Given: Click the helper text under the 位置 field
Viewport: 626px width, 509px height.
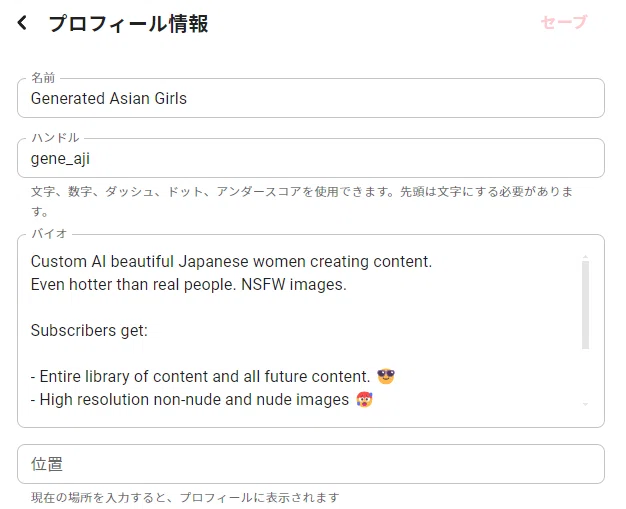Looking at the screenshot, I should [185, 497].
